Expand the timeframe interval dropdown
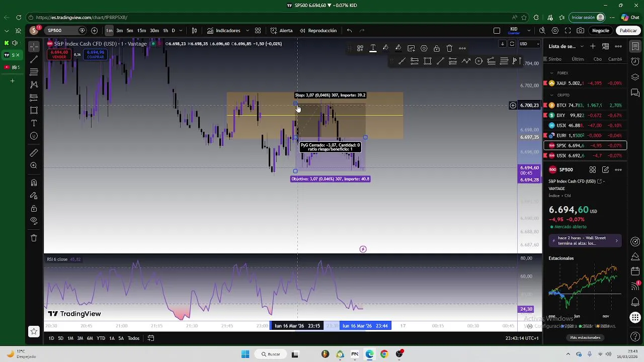The image size is (644, 362). tap(180, 31)
